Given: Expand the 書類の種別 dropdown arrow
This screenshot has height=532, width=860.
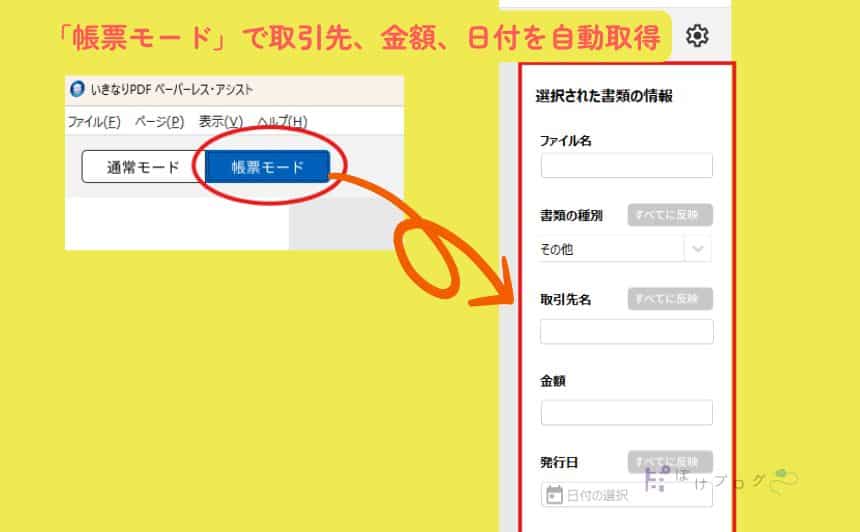Looking at the screenshot, I should coord(698,249).
